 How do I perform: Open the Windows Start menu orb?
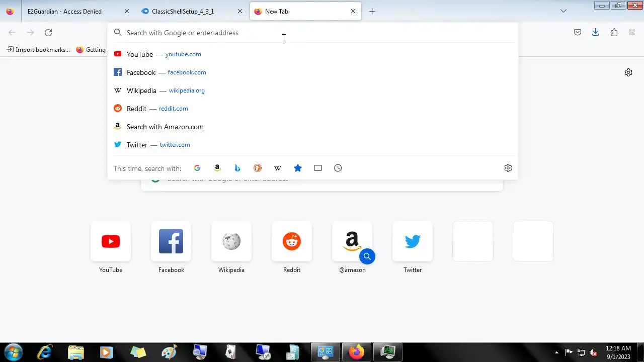point(13,352)
